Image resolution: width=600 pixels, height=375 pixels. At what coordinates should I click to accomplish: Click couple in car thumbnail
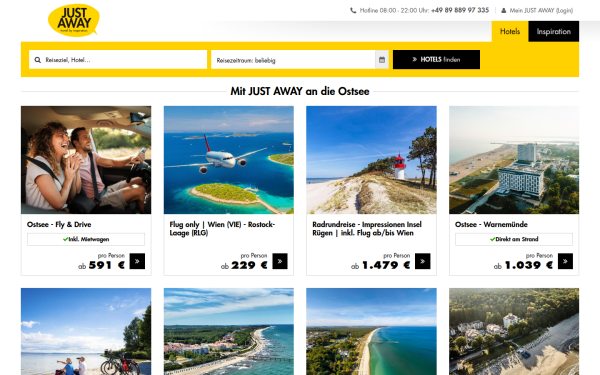(86, 160)
